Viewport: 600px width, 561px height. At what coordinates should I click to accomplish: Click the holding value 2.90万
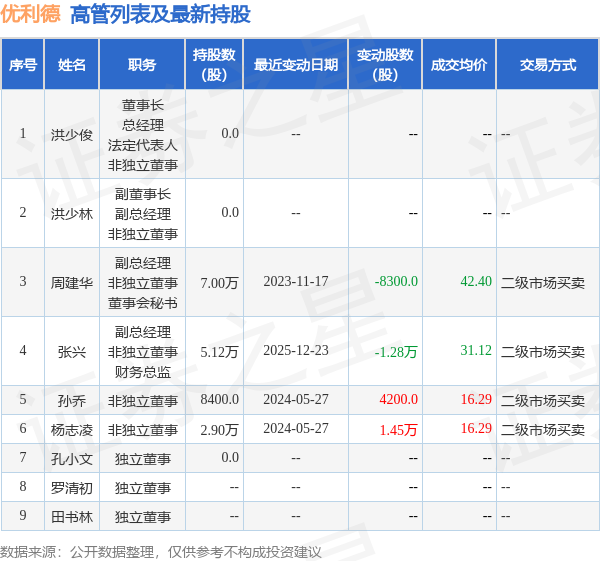pos(219,430)
